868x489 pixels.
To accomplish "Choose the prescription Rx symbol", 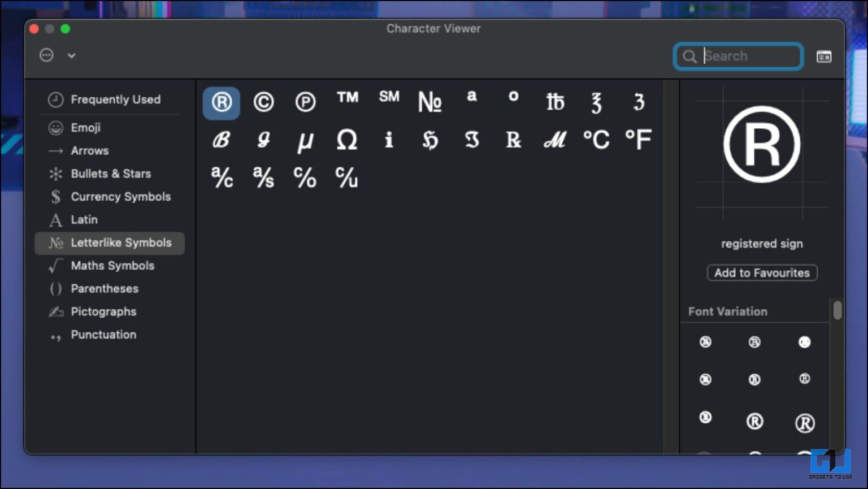I will pos(513,140).
